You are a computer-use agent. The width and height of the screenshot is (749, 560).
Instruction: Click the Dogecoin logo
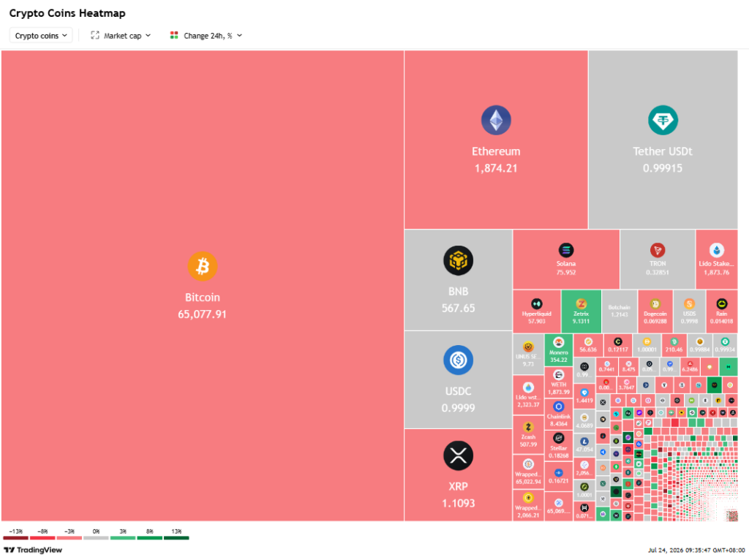[x=655, y=303]
